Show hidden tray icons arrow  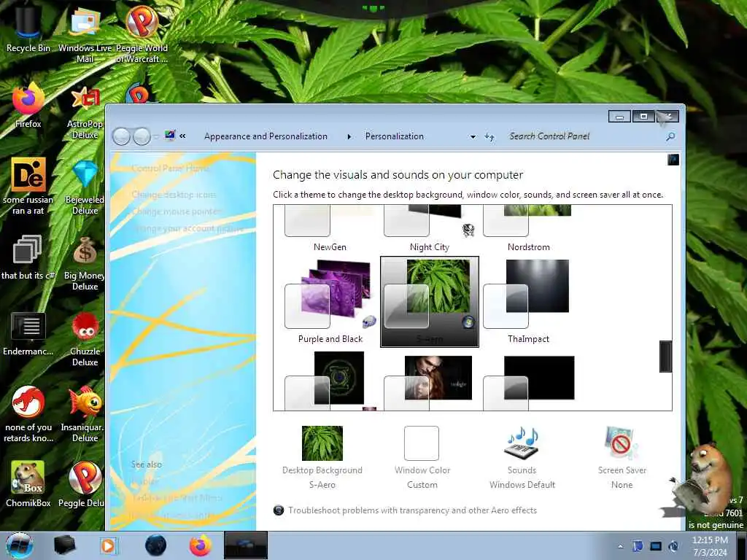tap(620, 546)
